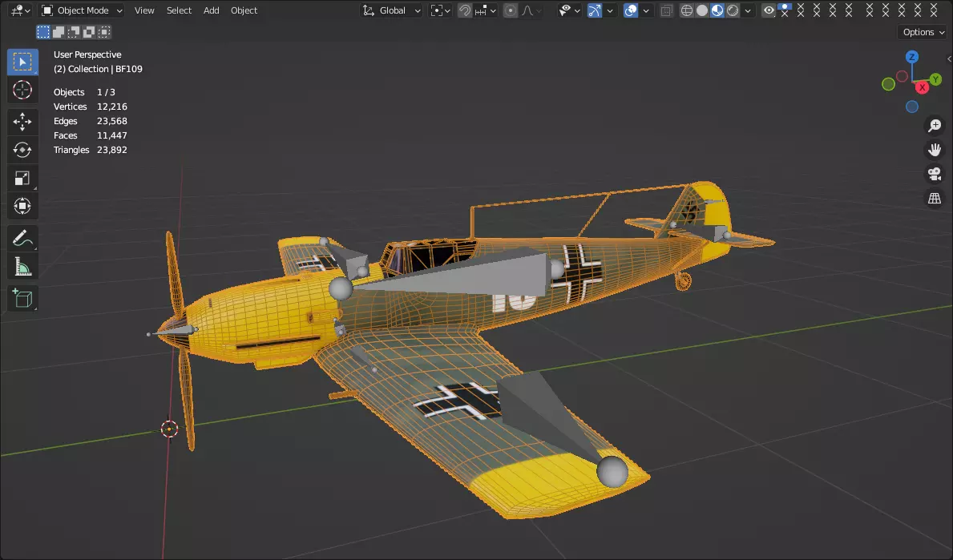
Task: Choose the 'intersect selection' mode icon
Action: click(104, 31)
